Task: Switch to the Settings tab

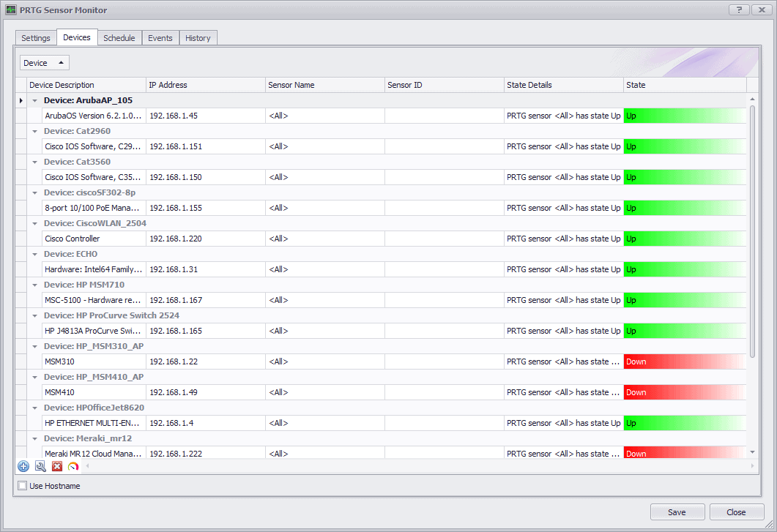Action: (36, 37)
